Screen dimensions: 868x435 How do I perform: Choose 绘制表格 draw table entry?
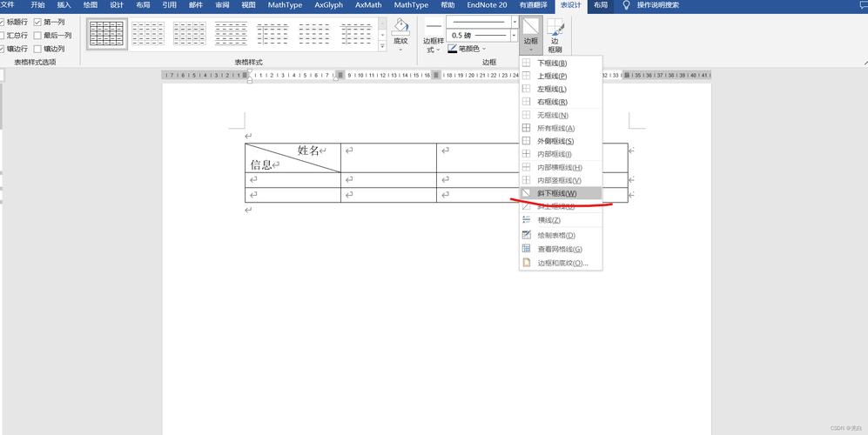click(x=560, y=235)
